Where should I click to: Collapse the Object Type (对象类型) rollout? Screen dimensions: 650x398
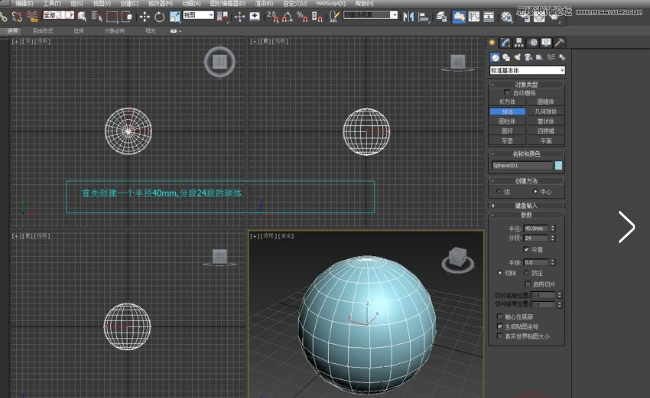(x=526, y=84)
